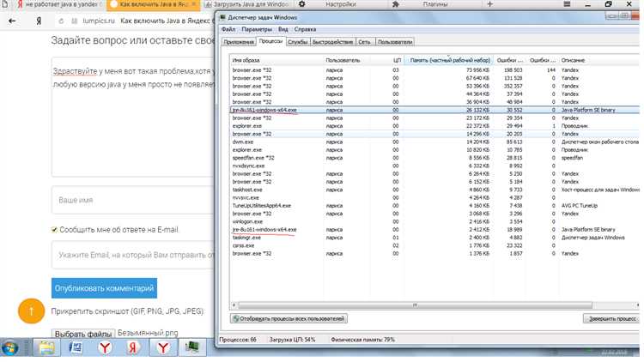Viewport: 644px width, 362px height.
Task: Switch to the Приложения tab
Action: click(239, 42)
